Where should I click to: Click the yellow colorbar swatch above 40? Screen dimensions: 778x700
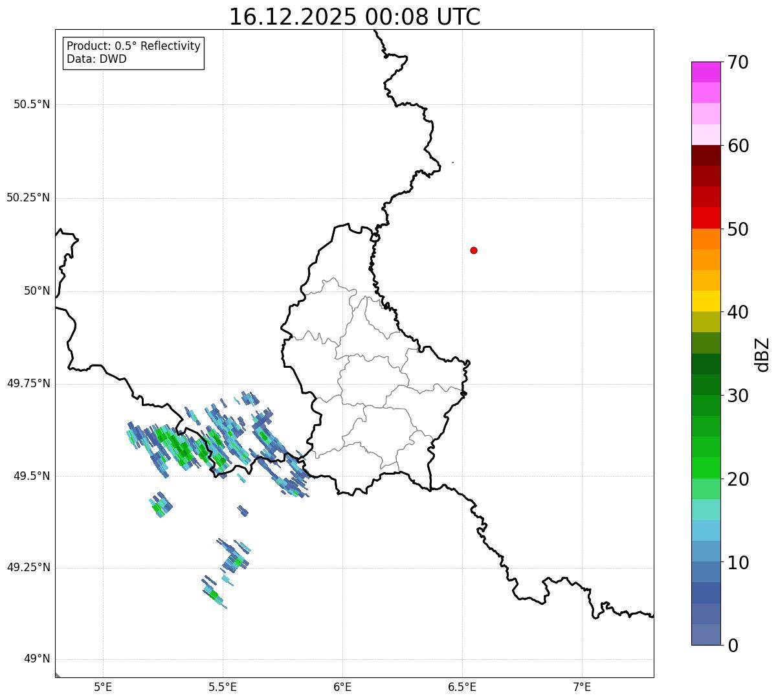click(706, 301)
